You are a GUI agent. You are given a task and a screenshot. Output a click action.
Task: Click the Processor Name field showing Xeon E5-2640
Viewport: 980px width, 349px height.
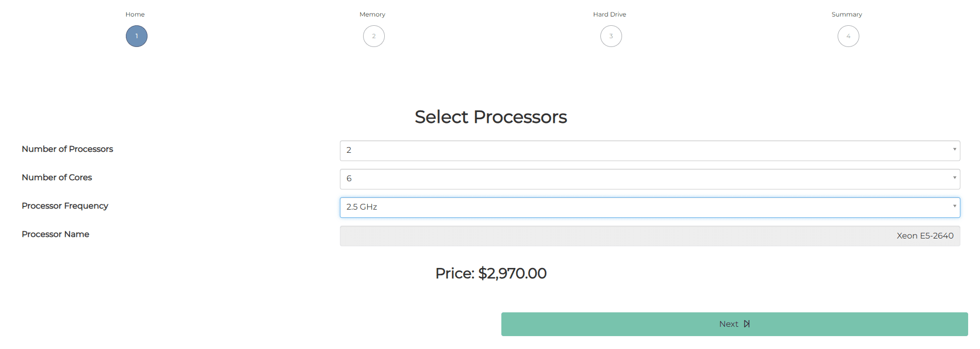click(650, 235)
